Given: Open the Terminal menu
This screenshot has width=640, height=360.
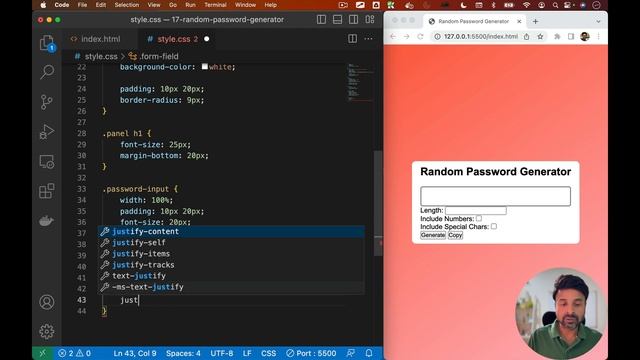Looking at the screenshot, I should pos(215,5).
